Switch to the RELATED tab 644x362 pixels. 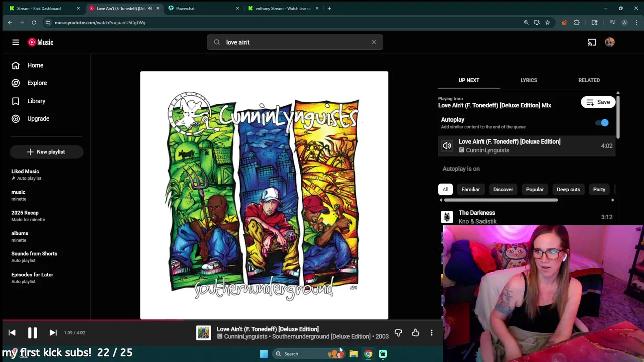coord(589,80)
